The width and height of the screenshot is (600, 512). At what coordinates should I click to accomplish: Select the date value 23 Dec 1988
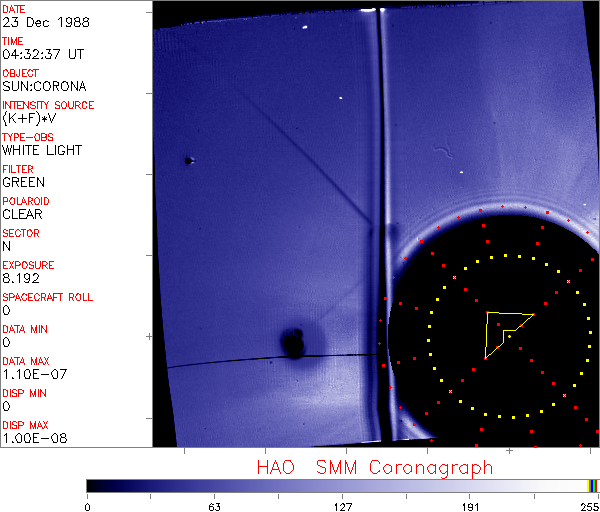pos(46,22)
